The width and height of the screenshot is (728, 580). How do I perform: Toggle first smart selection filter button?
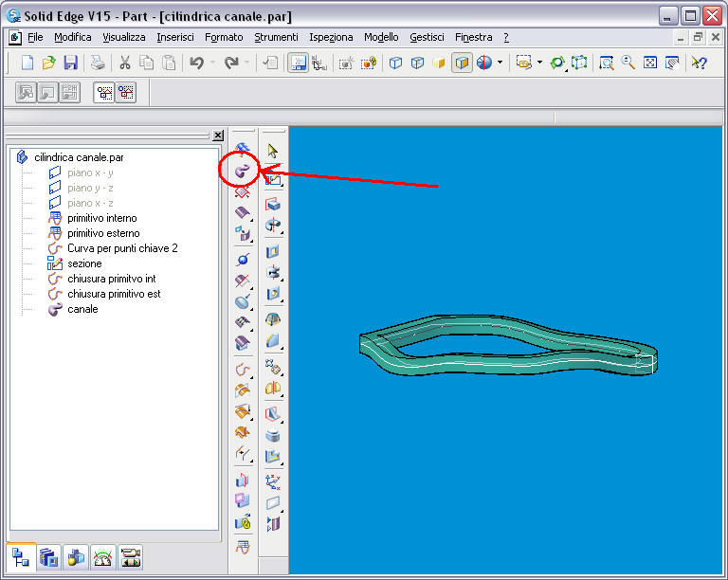pos(104,92)
